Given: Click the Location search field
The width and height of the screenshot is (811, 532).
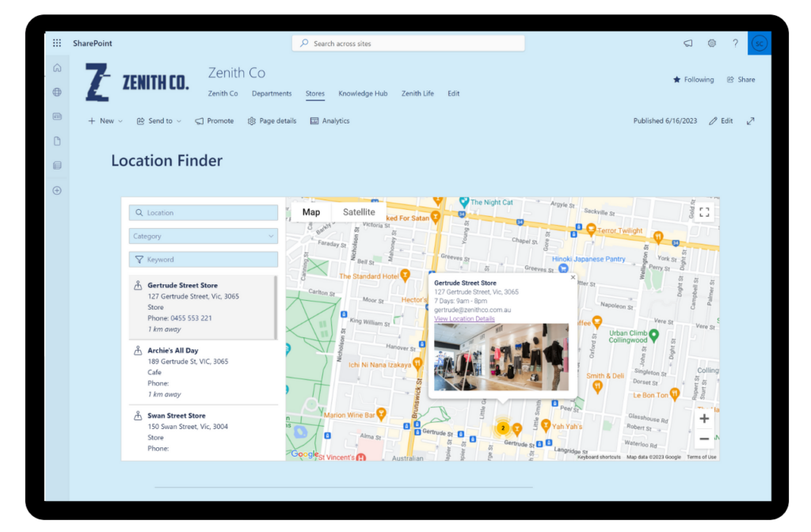Looking at the screenshot, I should (204, 213).
